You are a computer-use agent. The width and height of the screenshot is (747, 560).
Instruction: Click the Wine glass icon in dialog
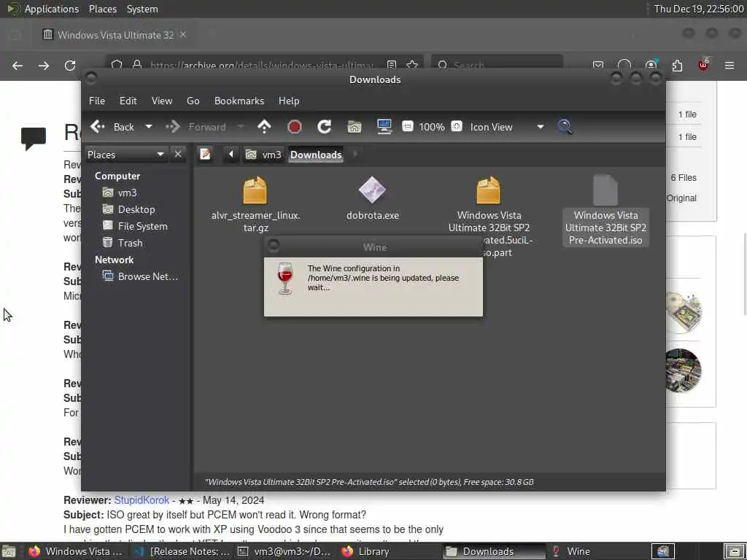[285, 279]
